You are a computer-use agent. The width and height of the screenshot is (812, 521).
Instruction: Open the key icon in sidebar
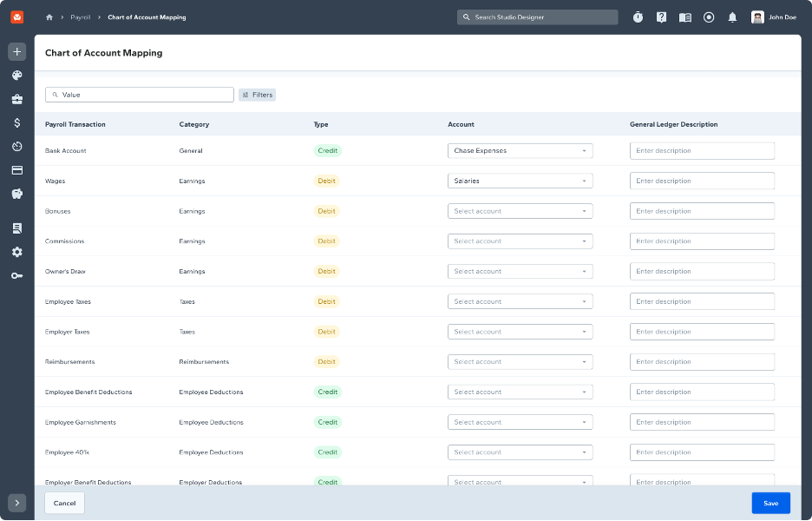(17, 275)
